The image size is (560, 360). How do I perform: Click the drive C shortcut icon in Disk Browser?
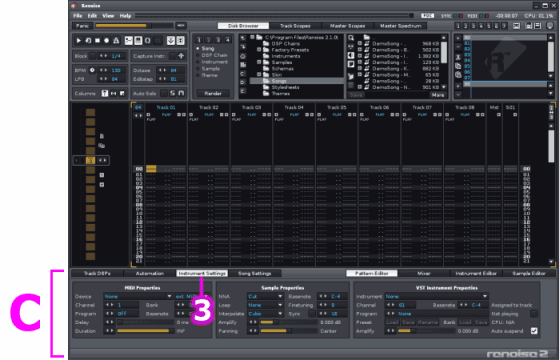pos(243,74)
